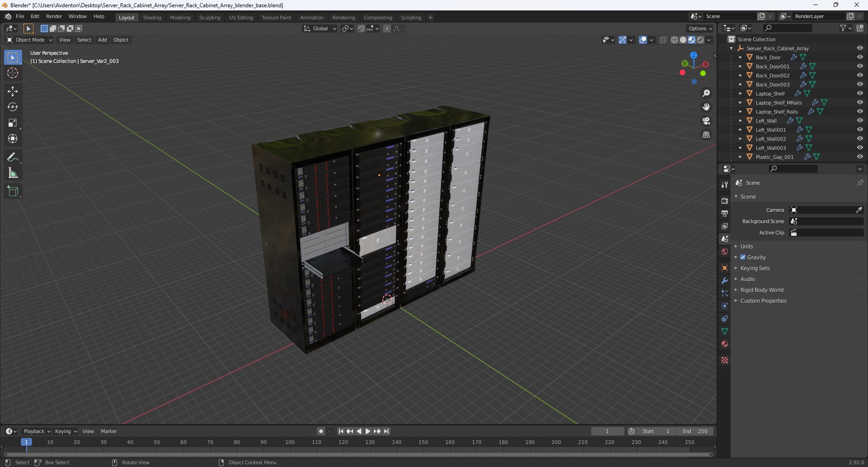Disable the Gravity checkbox
Viewport: 868px width, 467px height.
(x=743, y=257)
